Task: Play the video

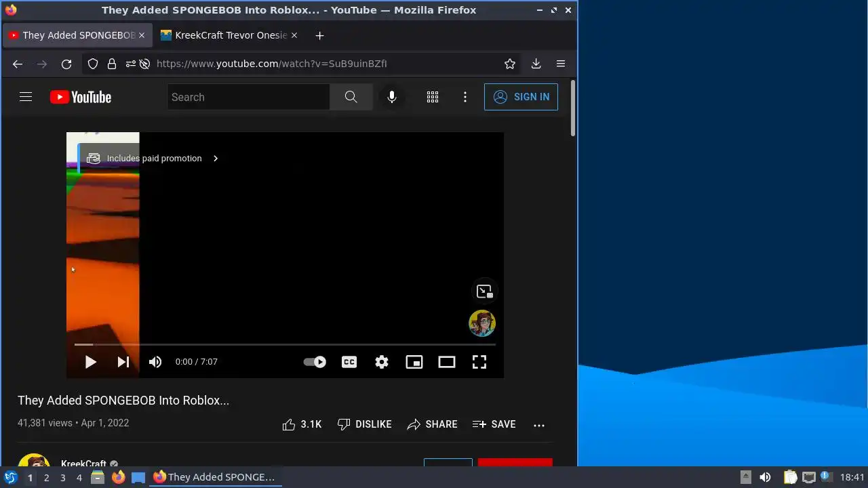Action: coord(90,362)
